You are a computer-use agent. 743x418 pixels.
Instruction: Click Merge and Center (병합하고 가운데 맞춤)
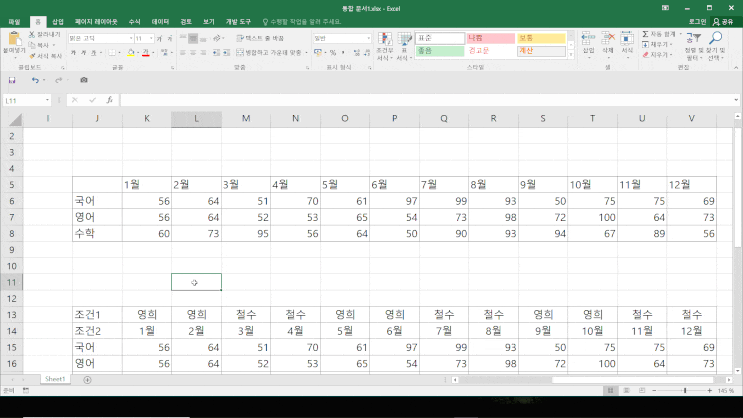click(269, 53)
